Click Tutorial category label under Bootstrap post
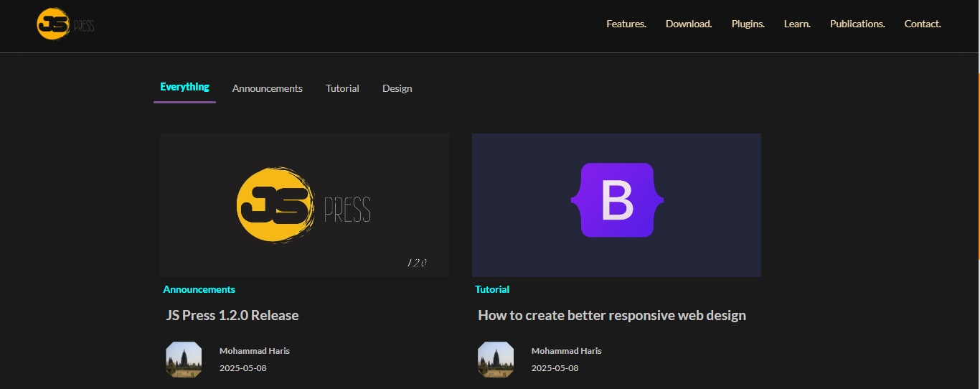 tap(491, 289)
